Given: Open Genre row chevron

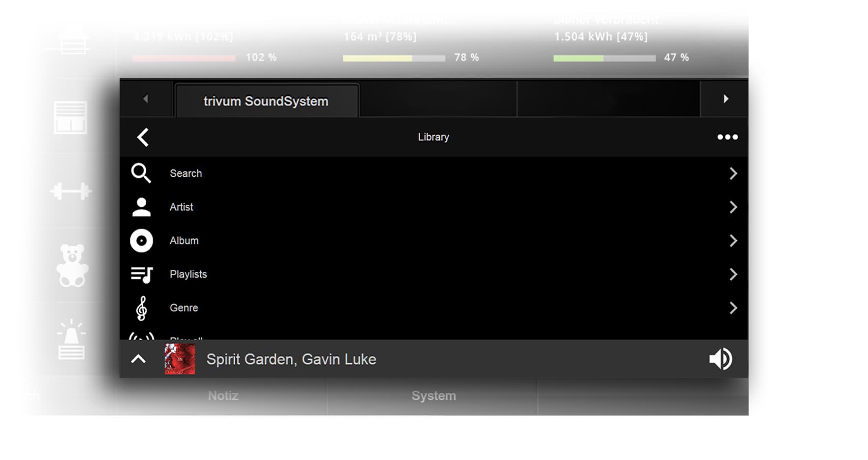Looking at the screenshot, I should point(733,308).
